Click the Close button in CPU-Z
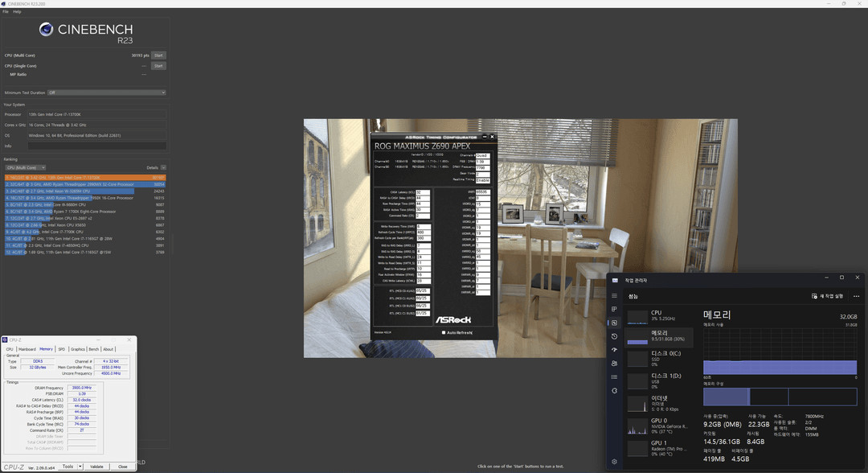Image resolution: width=868 pixels, height=473 pixels. [122, 467]
